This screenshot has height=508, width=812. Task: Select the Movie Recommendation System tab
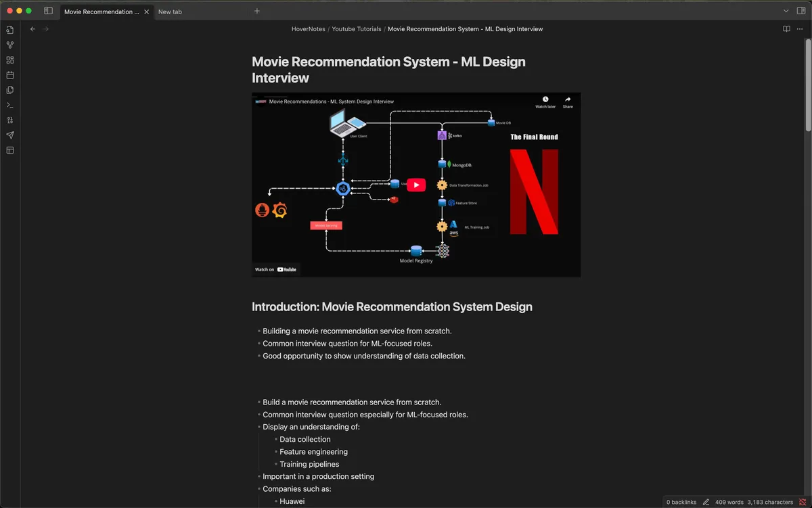(101, 11)
